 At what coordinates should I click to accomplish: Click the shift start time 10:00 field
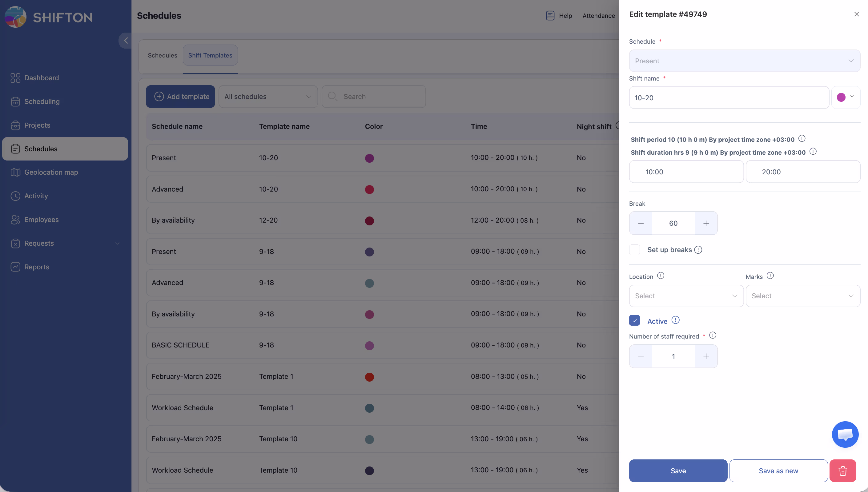click(686, 172)
